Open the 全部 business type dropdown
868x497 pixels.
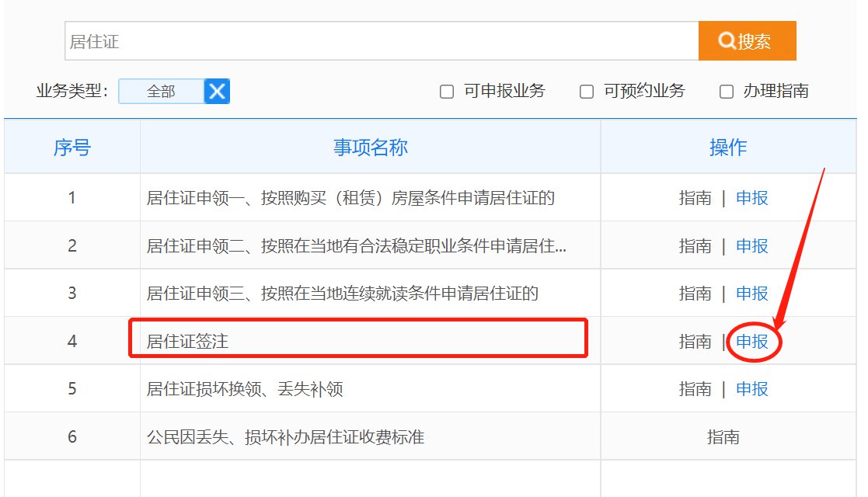pyautogui.click(x=162, y=92)
